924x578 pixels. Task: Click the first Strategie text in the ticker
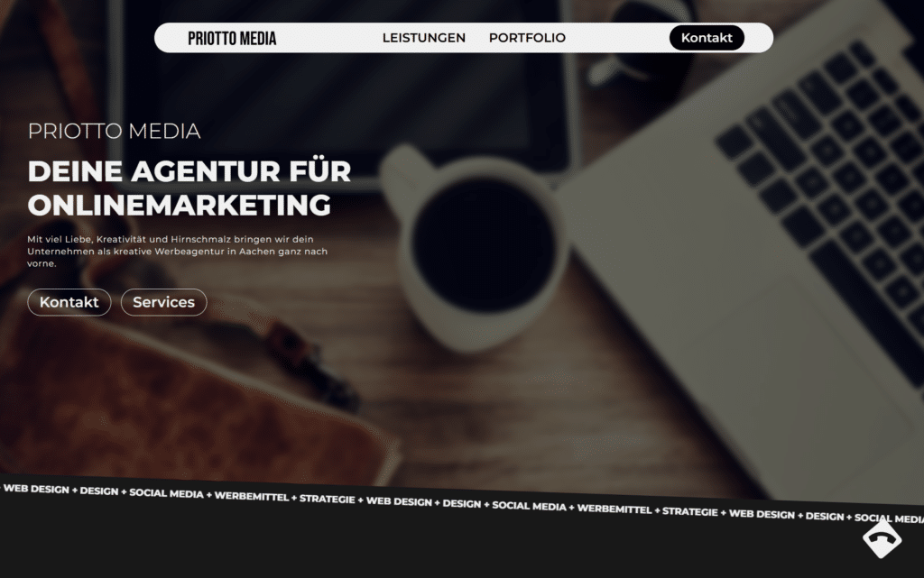[327, 500]
